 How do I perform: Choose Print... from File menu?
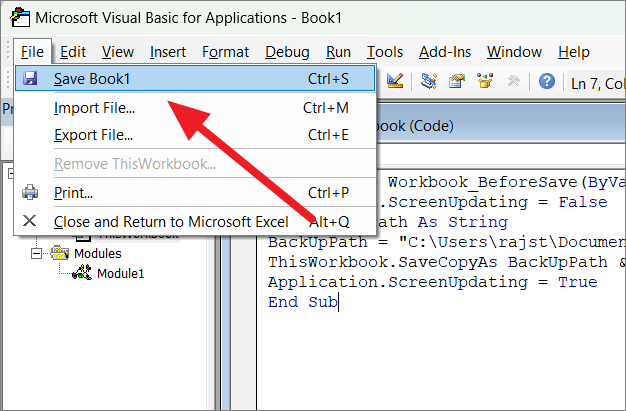click(195, 193)
